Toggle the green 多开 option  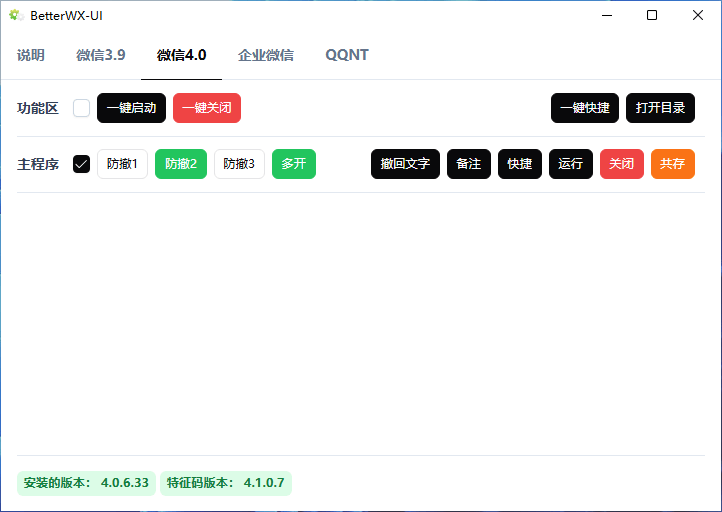point(293,164)
